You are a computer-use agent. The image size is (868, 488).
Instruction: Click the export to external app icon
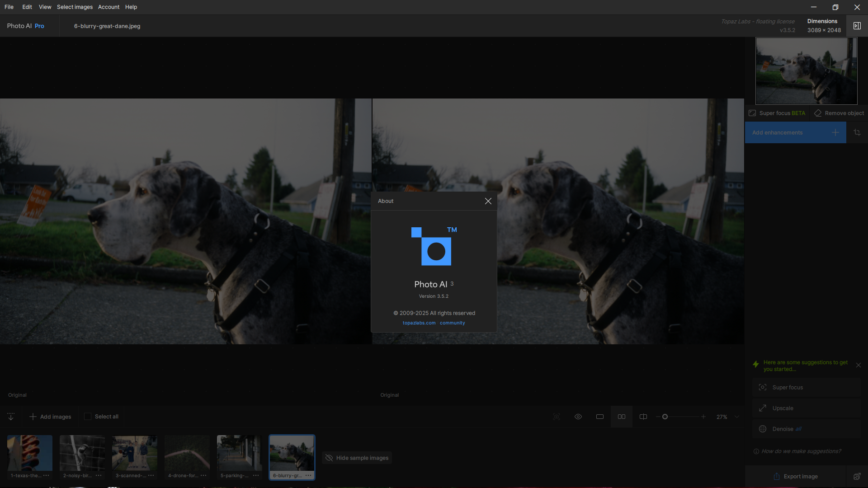857,476
